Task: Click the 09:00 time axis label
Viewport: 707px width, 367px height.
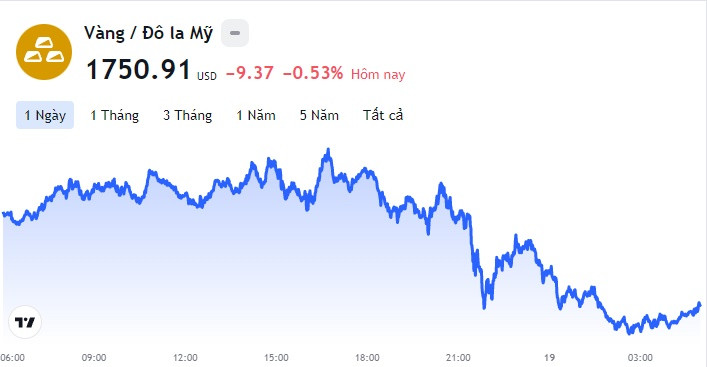Action: [x=94, y=358]
